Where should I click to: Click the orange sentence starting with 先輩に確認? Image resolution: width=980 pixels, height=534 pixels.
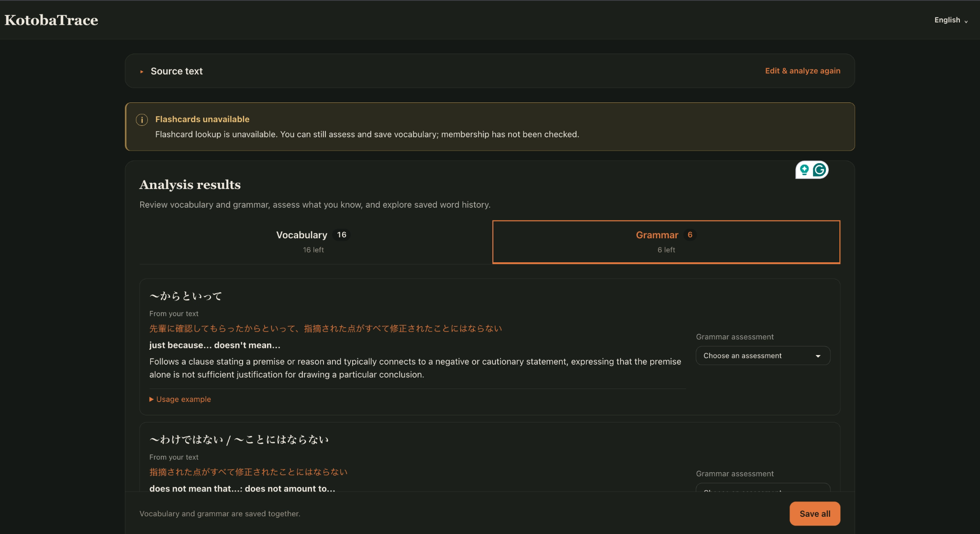tap(325, 329)
